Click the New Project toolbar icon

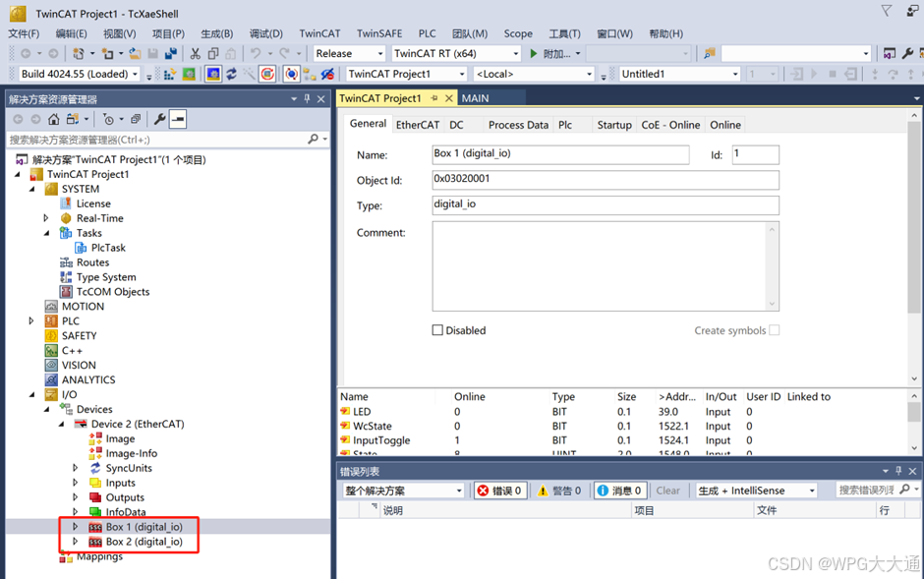point(78,54)
